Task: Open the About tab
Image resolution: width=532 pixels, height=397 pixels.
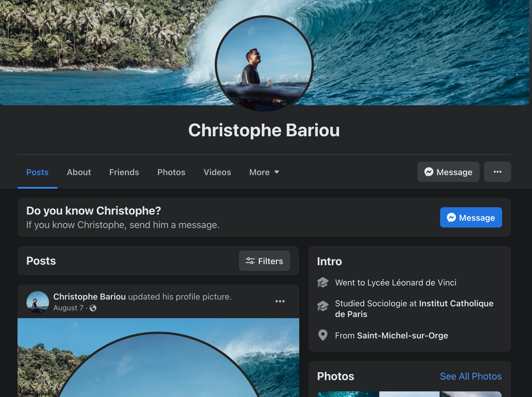Action: click(x=79, y=172)
